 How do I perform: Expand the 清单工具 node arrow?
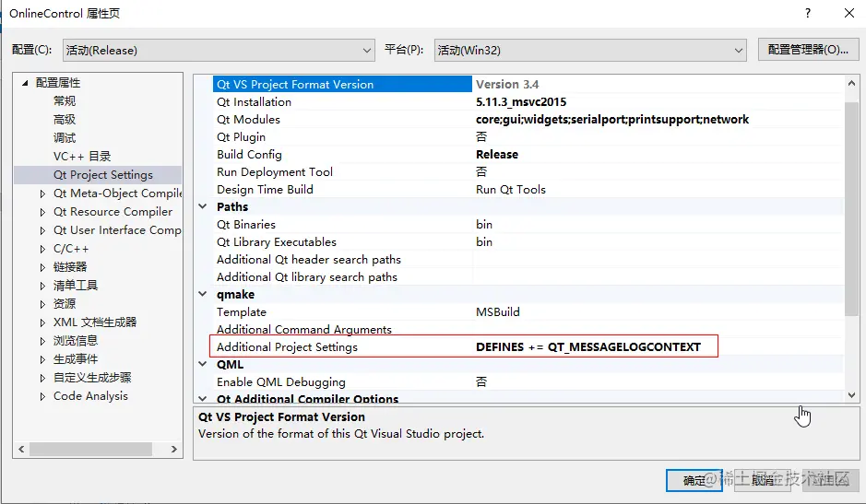point(42,286)
